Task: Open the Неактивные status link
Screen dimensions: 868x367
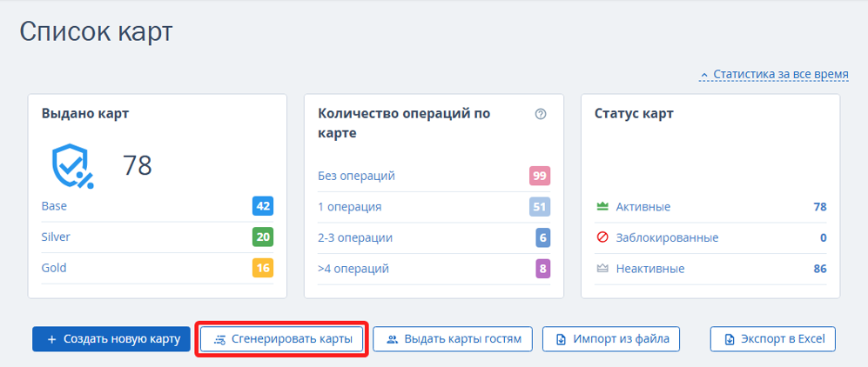Action: (x=650, y=269)
